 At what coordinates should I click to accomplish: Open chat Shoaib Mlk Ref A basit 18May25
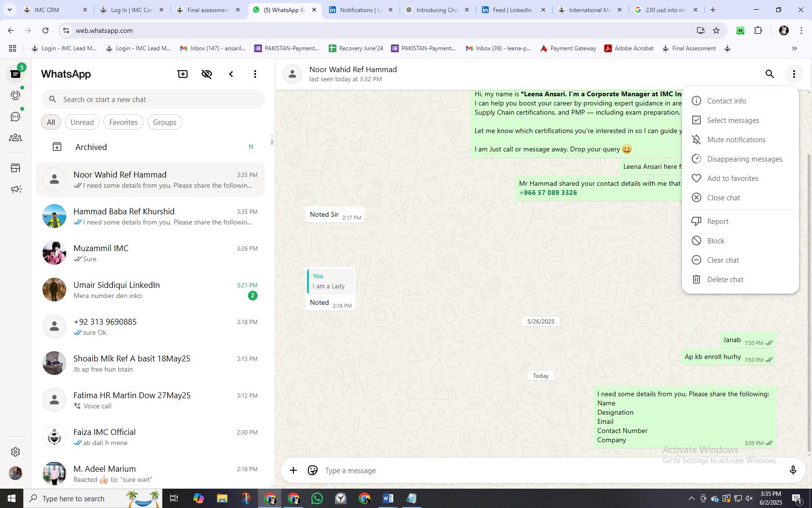pyautogui.click(x=150, y=363)
